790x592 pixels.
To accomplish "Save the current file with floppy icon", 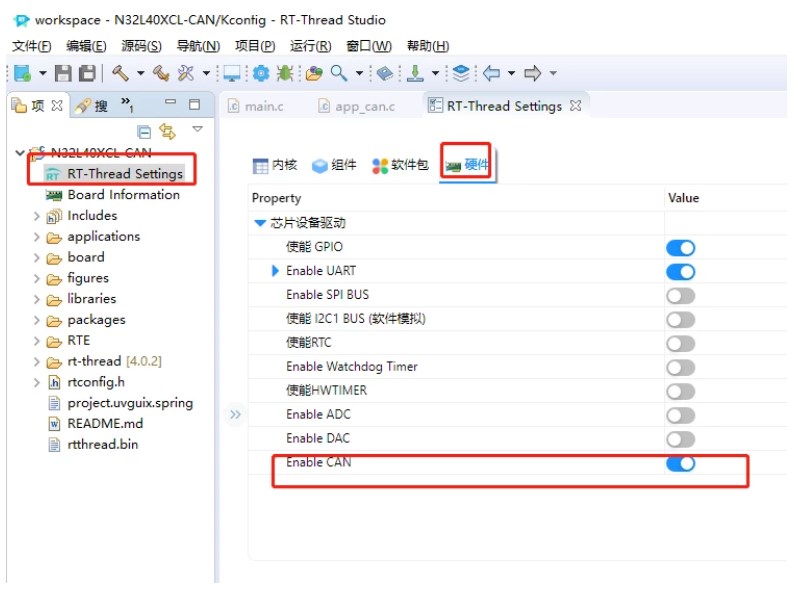I will tap(63, 74).
